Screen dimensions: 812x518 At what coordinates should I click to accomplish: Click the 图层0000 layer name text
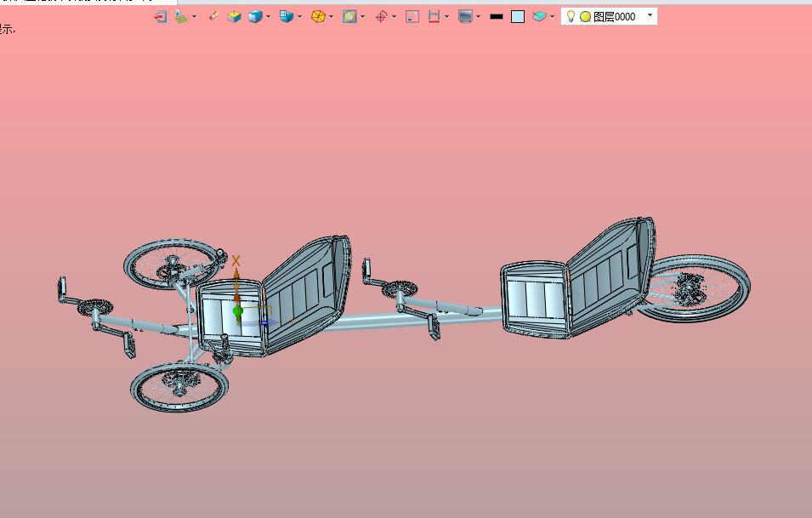(614, 16)
